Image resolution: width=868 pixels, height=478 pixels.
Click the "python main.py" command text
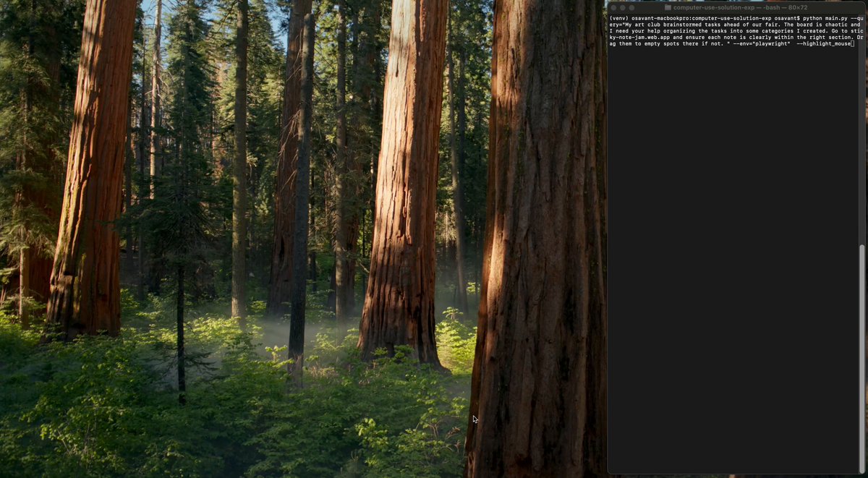tap(826, 17)
